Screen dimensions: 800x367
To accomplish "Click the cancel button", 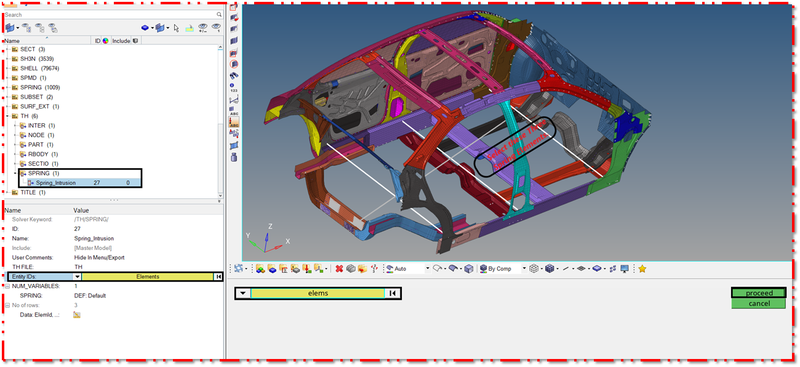I will click(x=759, y=304).
